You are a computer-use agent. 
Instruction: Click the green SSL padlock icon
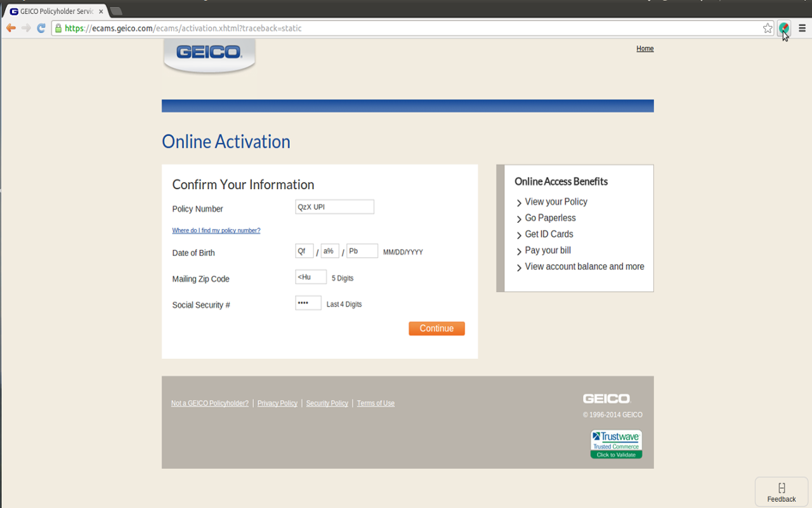(x=58, y=28)
